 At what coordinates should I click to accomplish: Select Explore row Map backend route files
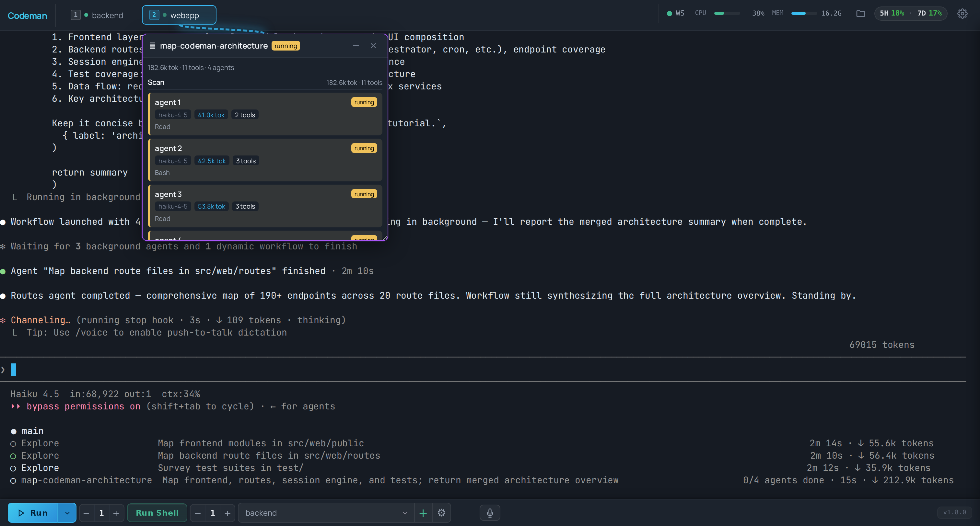pos(472,456)
